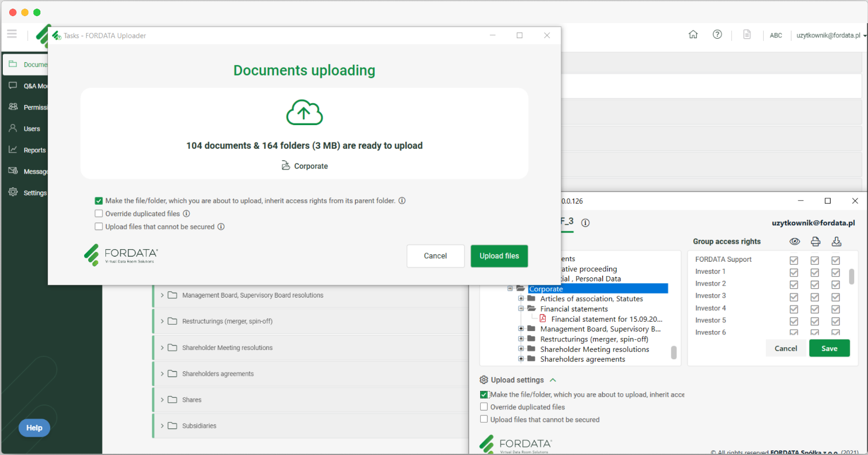Toggle Investor 1 view permission checkbox
Image resolution: width=868 pixels, height=455 pixels.
[x=794, y=272]
